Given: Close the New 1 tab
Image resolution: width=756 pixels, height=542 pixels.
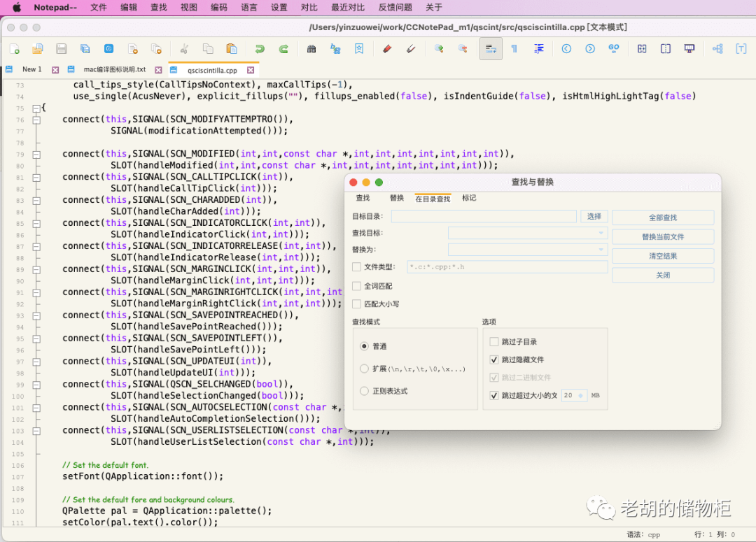Looking at the screenshot, I should click(x=55, y=71).
